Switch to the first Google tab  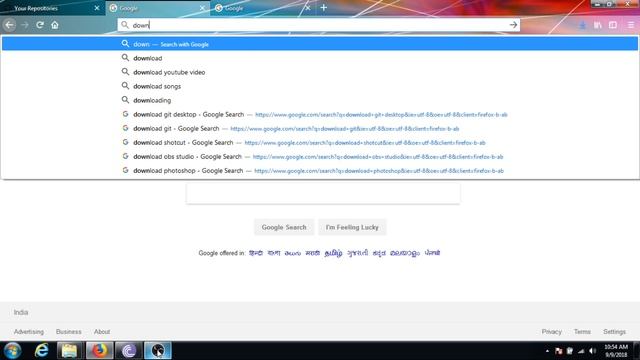click(x=157, y=8)
